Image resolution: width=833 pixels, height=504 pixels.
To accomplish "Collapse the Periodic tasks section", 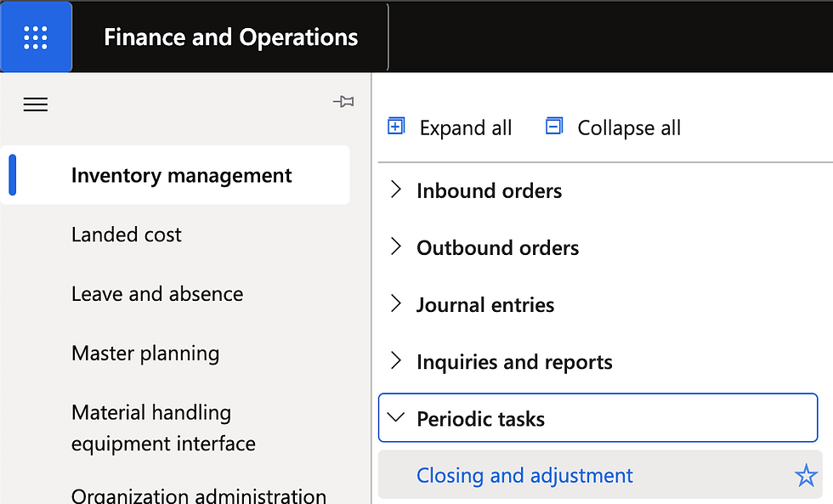I will [395, 418].
